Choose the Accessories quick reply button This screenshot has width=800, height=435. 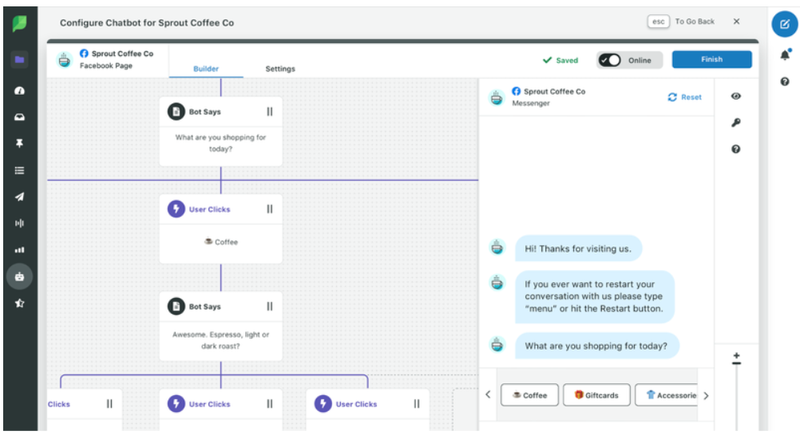tap(666, 395)
